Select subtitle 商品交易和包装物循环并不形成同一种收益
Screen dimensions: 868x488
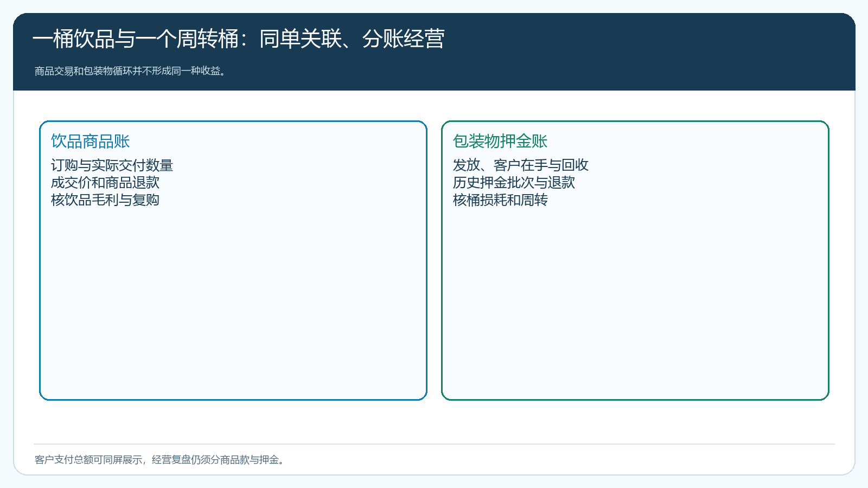click(130, 71)
